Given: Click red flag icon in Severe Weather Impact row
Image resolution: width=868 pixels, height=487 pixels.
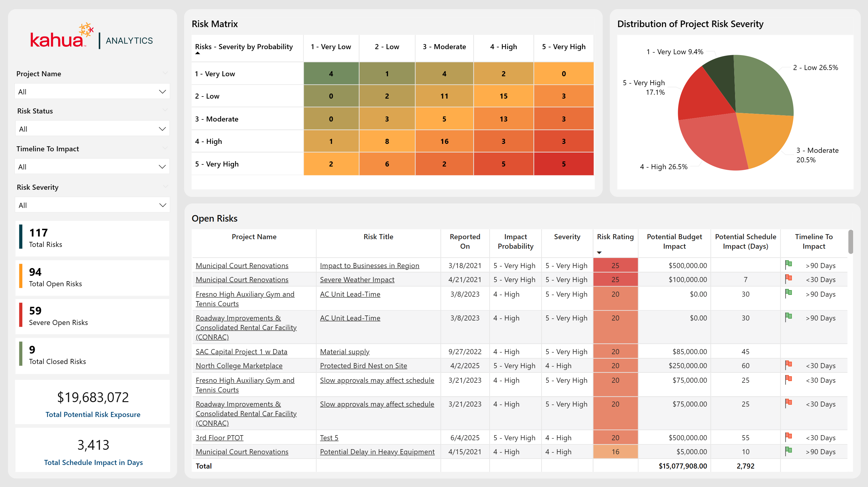Looking at the screenshot, I should (x=788, y=279).
